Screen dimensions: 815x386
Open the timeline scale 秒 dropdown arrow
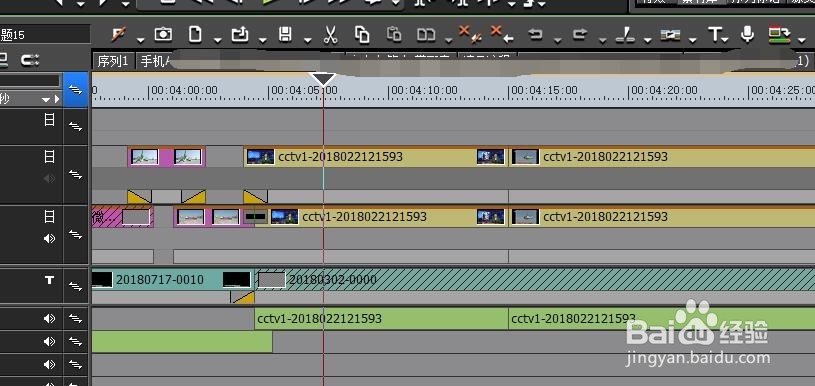coord(47,99)
